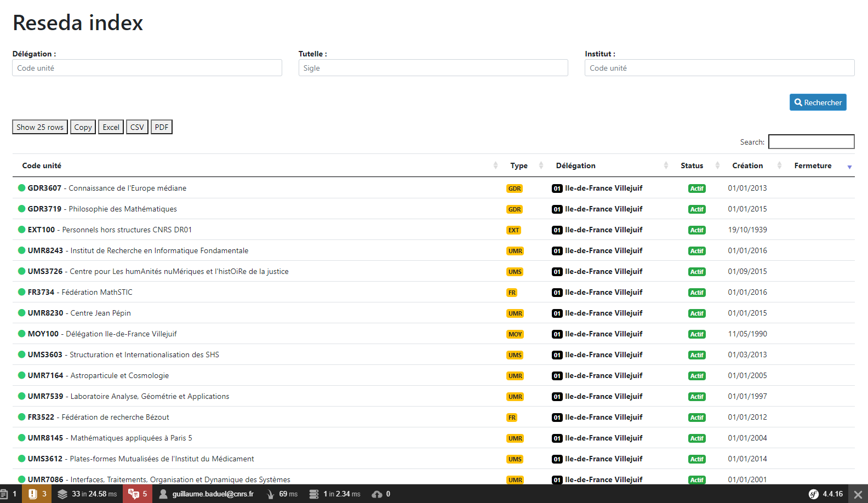Viewport: 868px width, 503px height.
Task: Click green status dot for UMS3726
Action: (22, 271)
